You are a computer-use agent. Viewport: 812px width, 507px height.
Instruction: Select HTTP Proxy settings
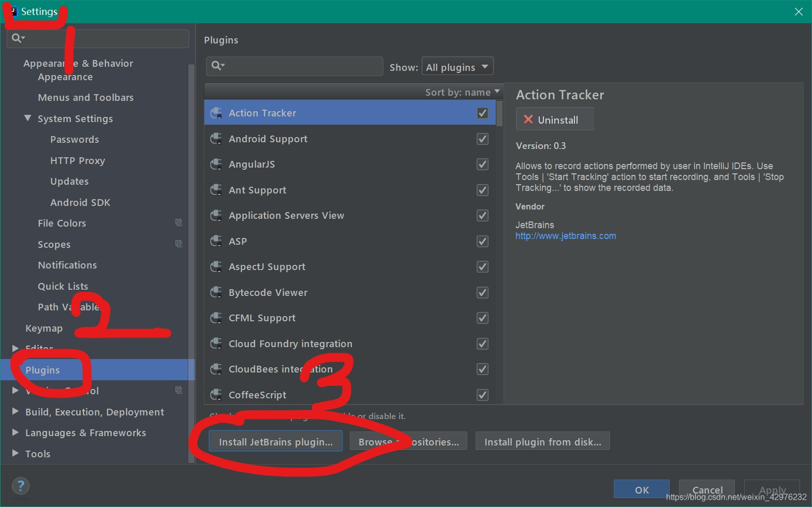(x=78, y=160)
